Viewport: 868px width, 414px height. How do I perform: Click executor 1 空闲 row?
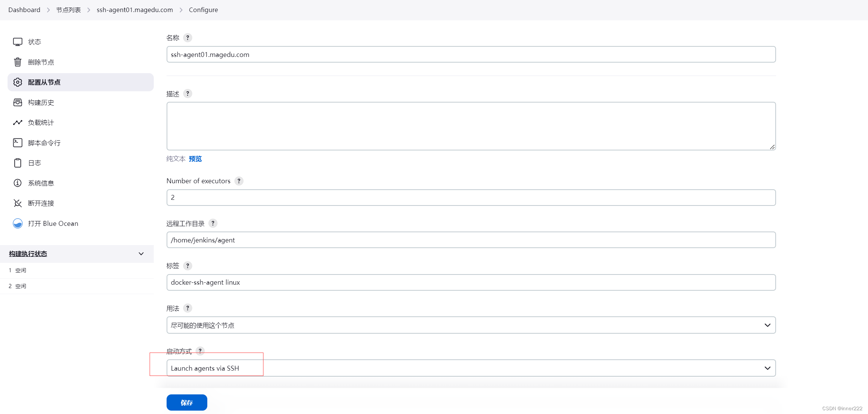click(77, 270)
